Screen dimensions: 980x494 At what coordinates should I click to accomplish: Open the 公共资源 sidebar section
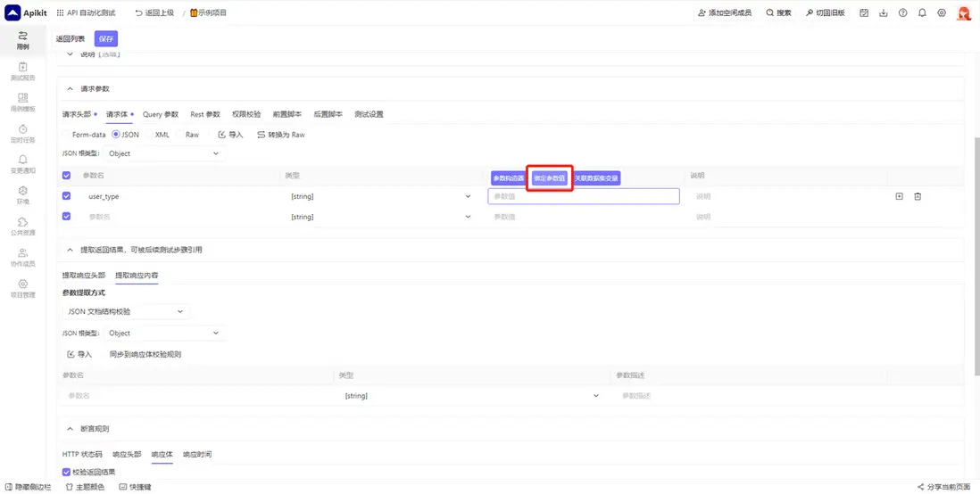point(22,226)
